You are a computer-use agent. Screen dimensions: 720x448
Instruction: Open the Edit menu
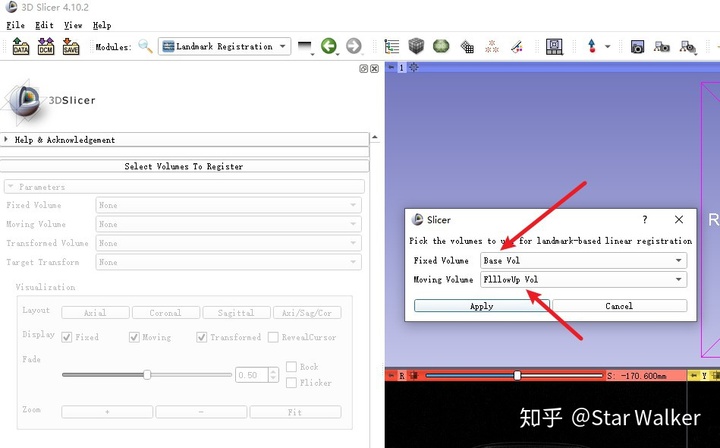point(44,25)
